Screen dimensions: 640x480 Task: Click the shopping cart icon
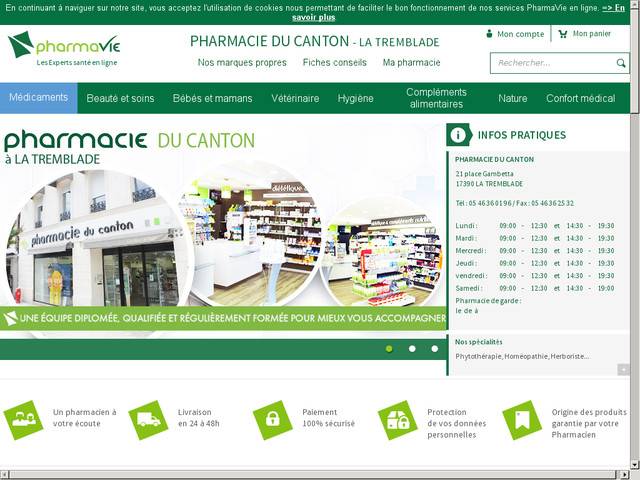pyautogui.click(x=562, y=34)
